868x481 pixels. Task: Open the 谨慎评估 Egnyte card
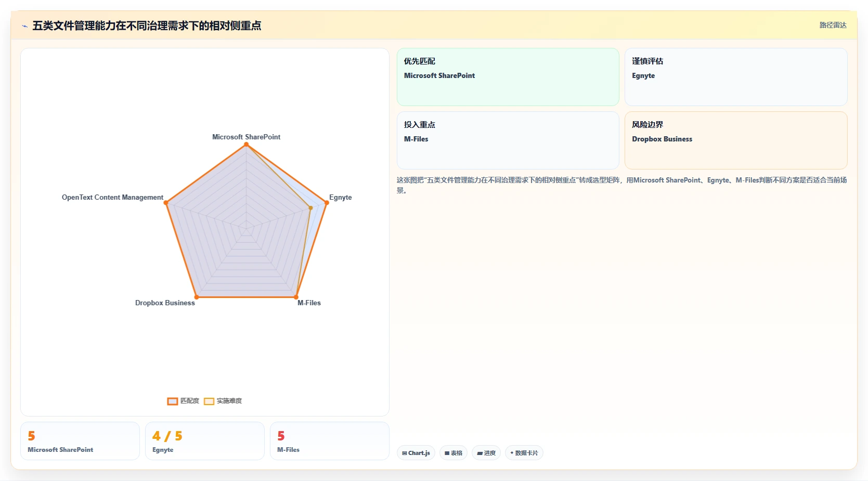[736, 77]
